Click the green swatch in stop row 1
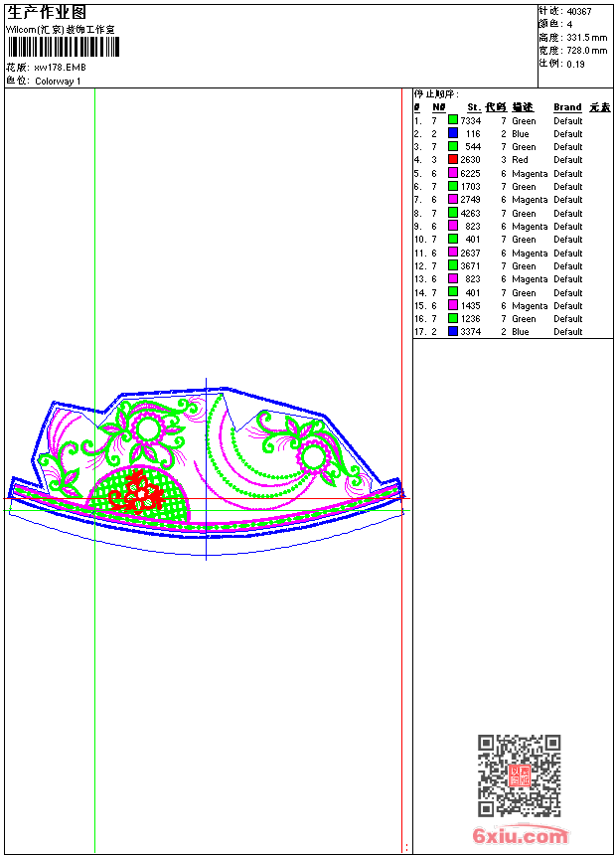Screen dimensions: 616x855 (x=453, y=119)
